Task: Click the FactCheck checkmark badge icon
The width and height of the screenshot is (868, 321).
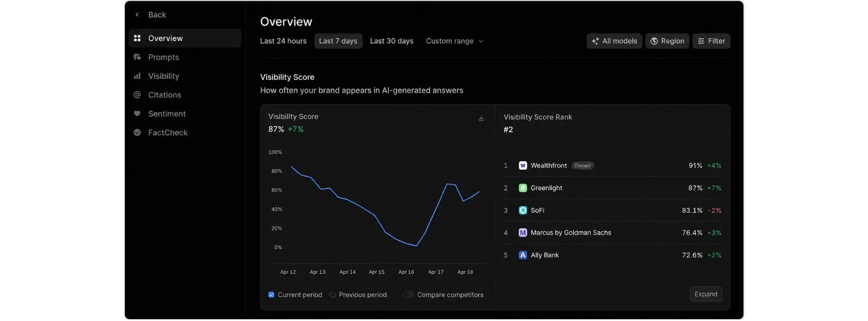Action: 137,132
